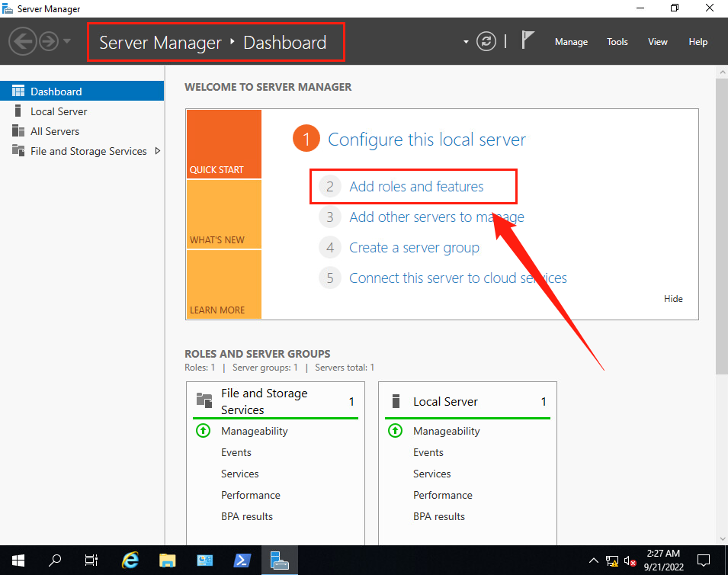Click Add roles and features link

(416, 186)
